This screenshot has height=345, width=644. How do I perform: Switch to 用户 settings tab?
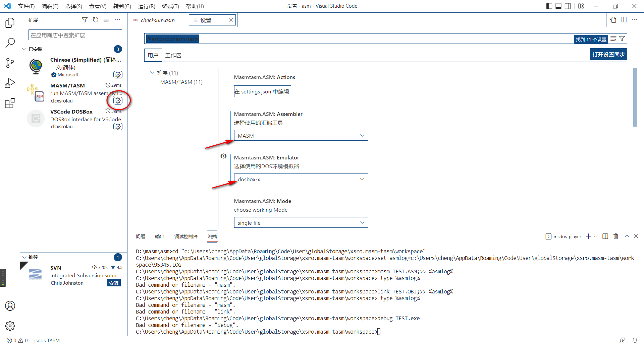tap(153, 55)
